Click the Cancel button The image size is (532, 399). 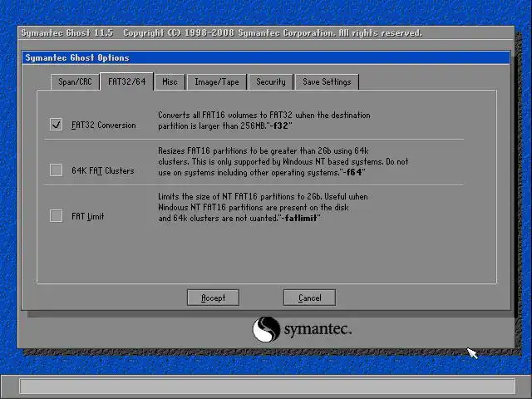pyautogui.click(x=309, y=298)
